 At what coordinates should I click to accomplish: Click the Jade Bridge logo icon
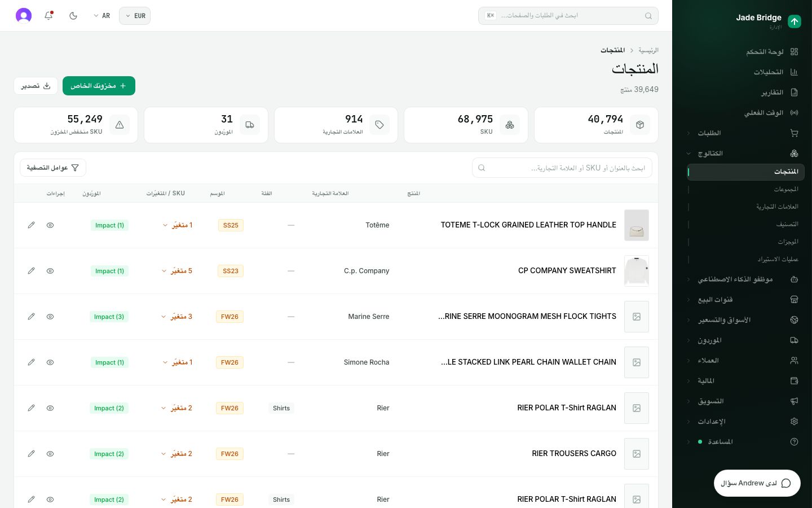pyautogui.click(x=795, y=21)
